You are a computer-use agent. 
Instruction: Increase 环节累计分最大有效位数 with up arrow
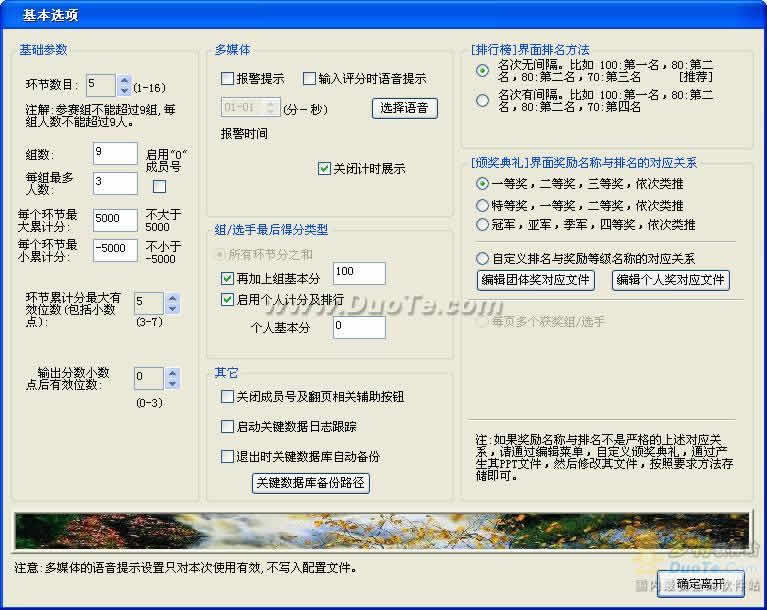172,298
